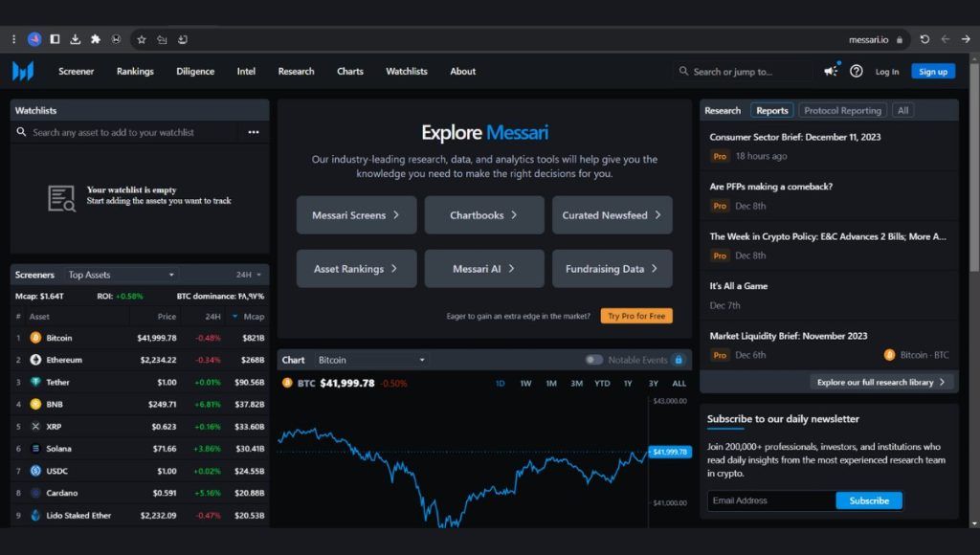Image resolution: width=980 pixels, height=555 pixels.
Task: Click the browser download icon
Action: coord(75,39)
